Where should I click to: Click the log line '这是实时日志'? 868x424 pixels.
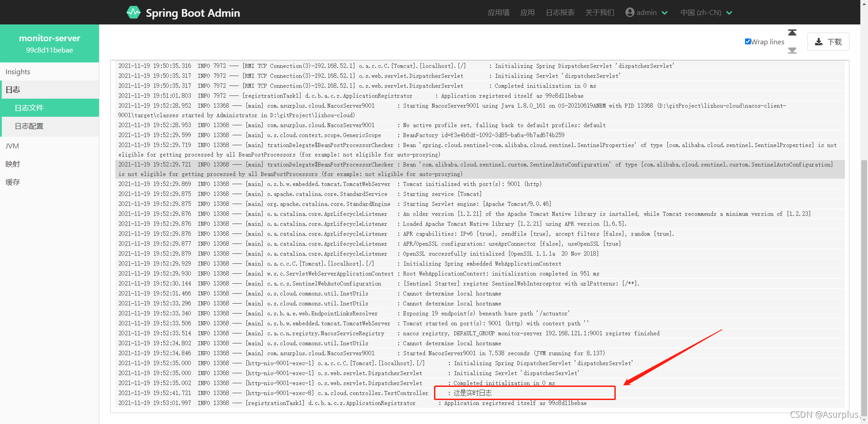[480, 393]
